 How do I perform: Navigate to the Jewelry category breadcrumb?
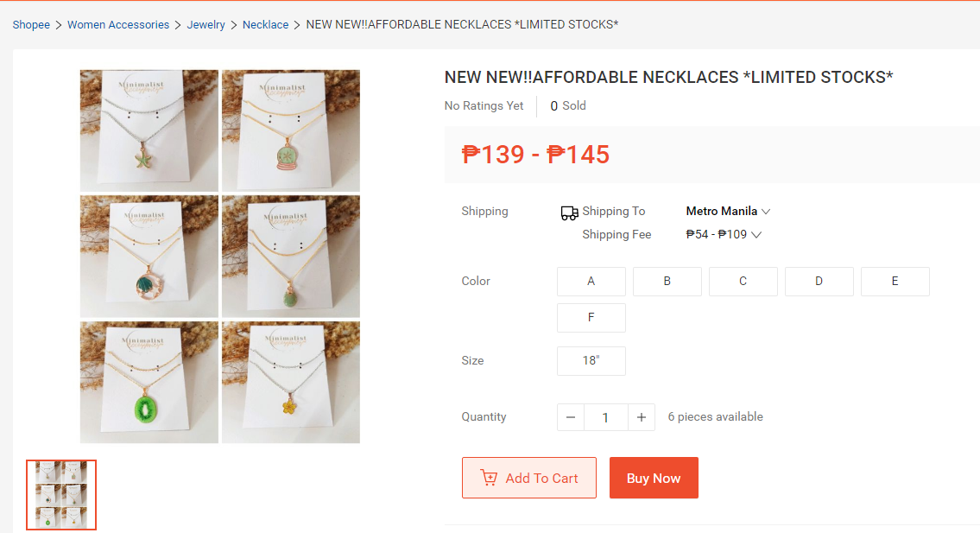206,25
